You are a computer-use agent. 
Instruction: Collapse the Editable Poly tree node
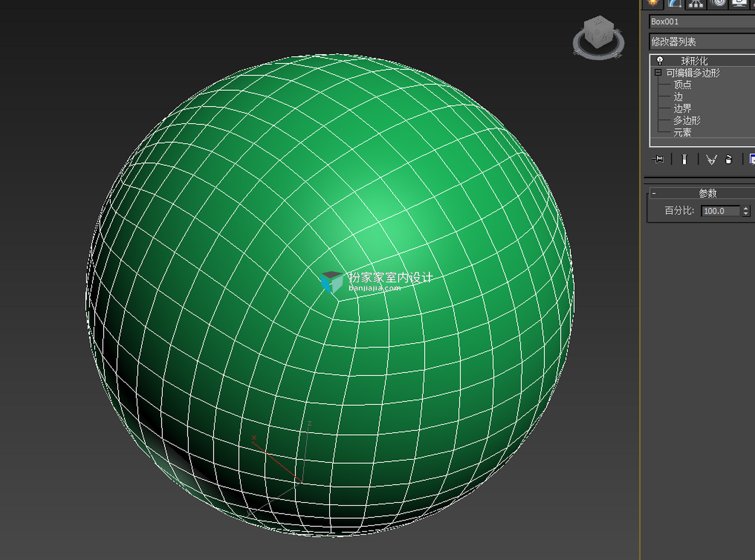click(x=658, y=73)
